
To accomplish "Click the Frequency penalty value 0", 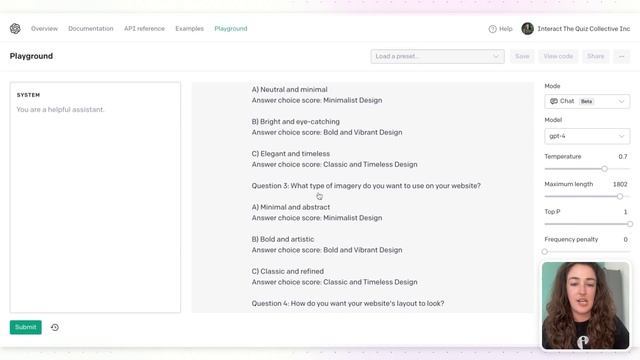I will pos(625,239).
